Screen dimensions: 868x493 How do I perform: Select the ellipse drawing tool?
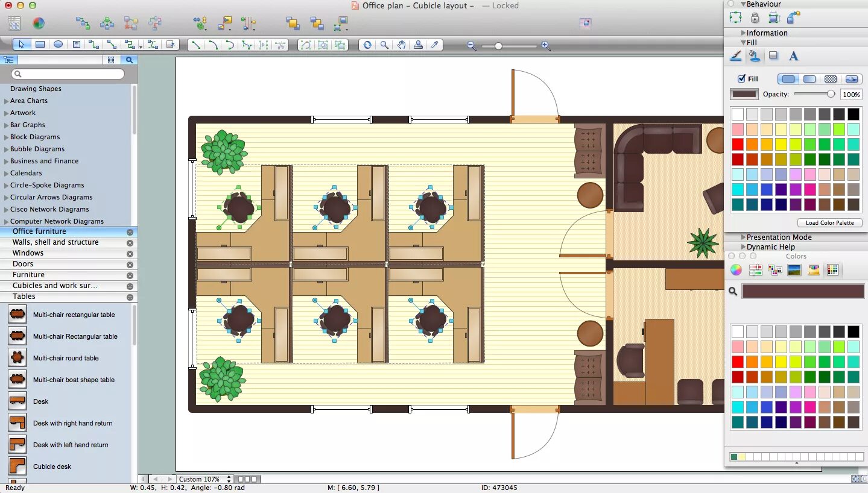58,44
